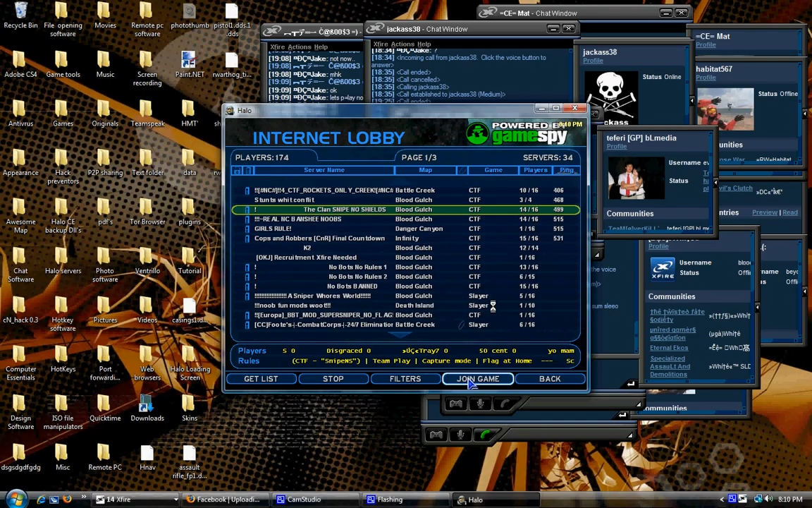Open the FILTERS button
Screen dimensions: 812x508
click(405, 379)
